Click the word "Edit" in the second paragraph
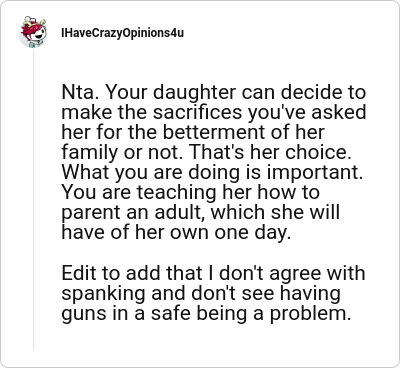Viewport: 400px width, 368px height. pos(79,273)
